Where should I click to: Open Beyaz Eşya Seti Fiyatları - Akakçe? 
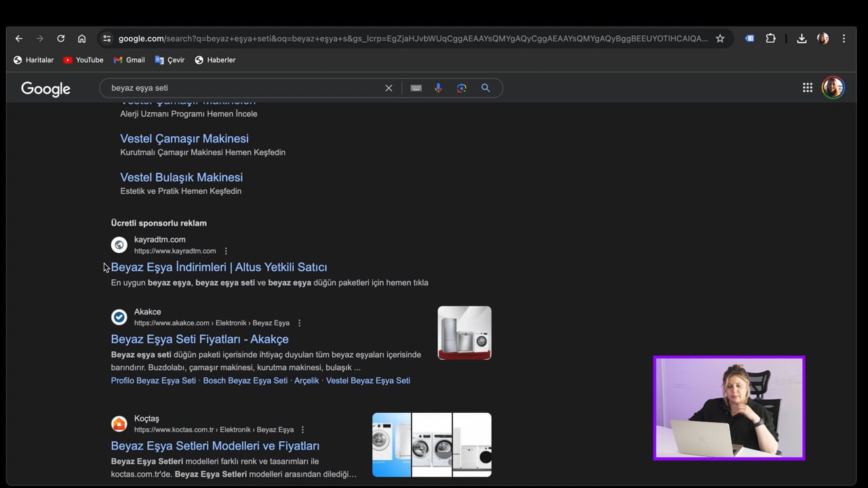tap(200, 339)
